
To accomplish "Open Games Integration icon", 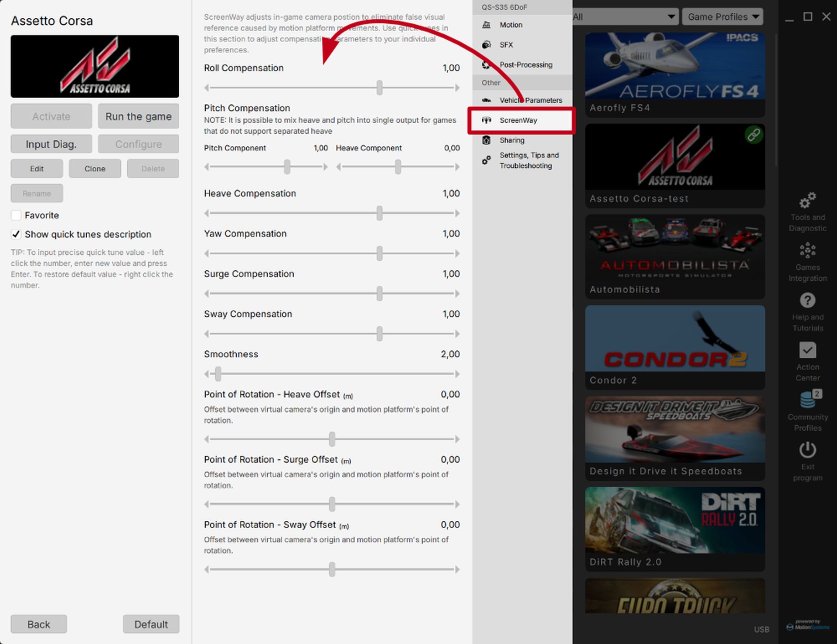I will [x=807, y=250].
